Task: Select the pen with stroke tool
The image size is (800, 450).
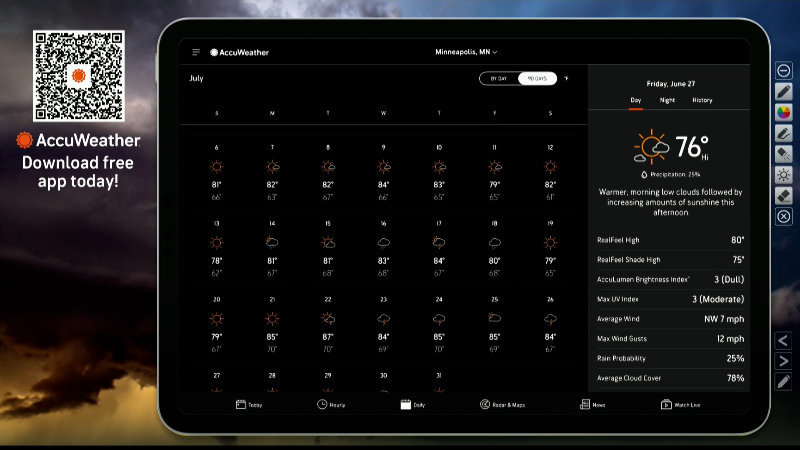Action: 784,133
